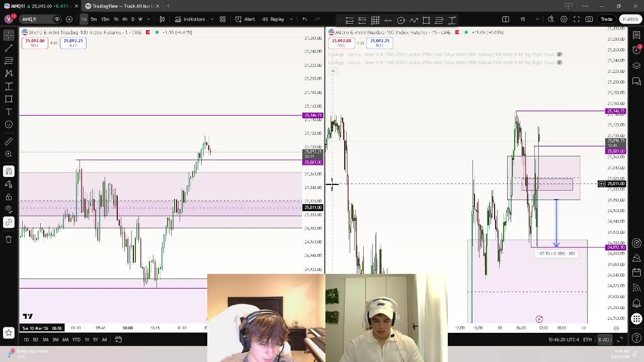Select the rectangle favorite drawing tool

tap(426, 21)
